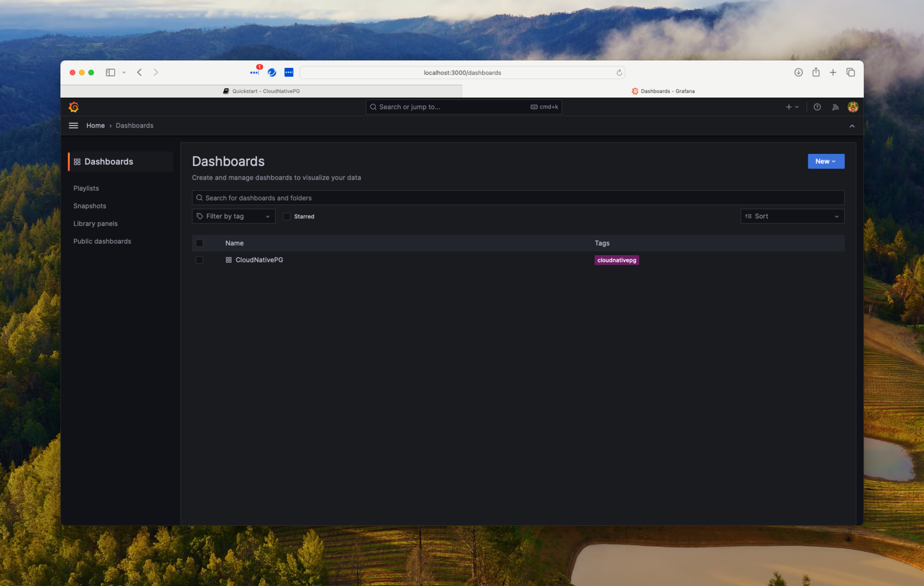
Task: Click Safari's share icon
Action: click(816, 72)
